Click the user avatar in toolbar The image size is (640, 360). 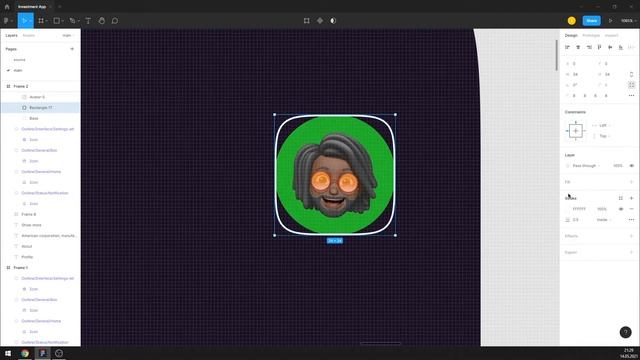click(x=571, y=20)
